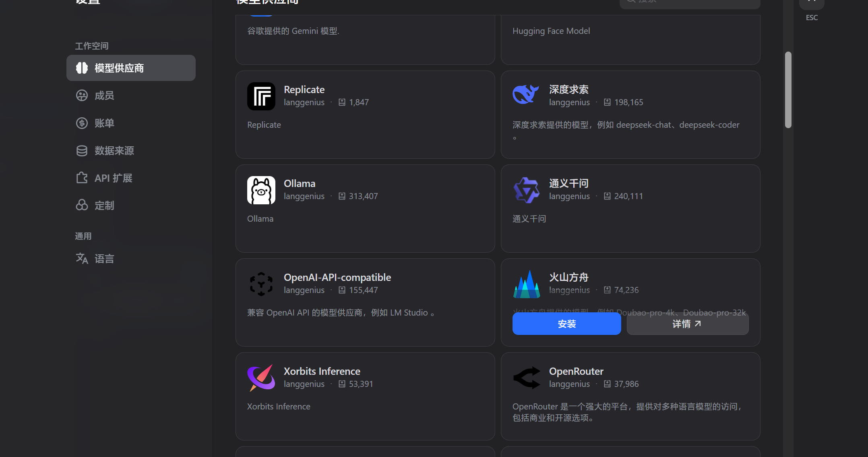Image resolution: width=868 pixels, height=457 pixels.
Task: Click the Volcano Ark (火山方舟) mountain logo
Action: (x=526, y=284)
